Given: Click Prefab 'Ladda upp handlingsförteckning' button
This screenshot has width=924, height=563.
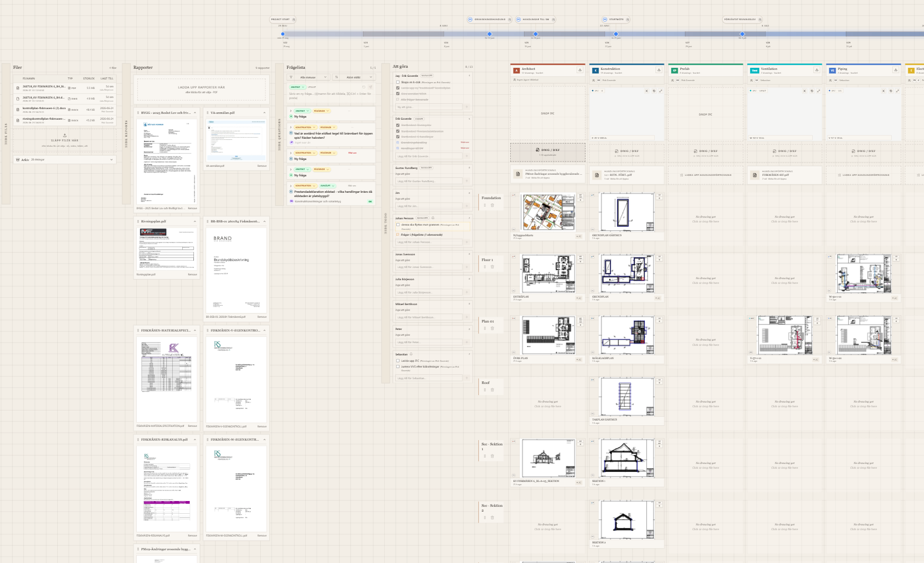Looking at the screenshot, I should point(705,175).
